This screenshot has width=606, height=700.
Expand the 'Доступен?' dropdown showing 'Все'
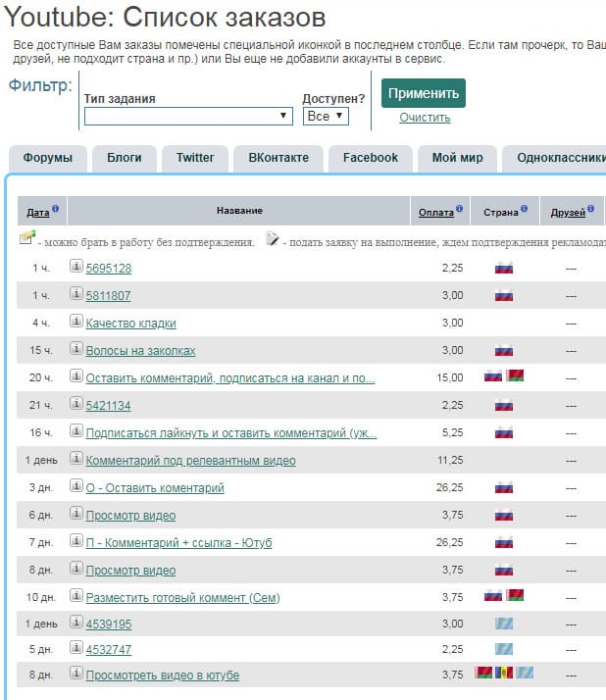tap(326, 116)
